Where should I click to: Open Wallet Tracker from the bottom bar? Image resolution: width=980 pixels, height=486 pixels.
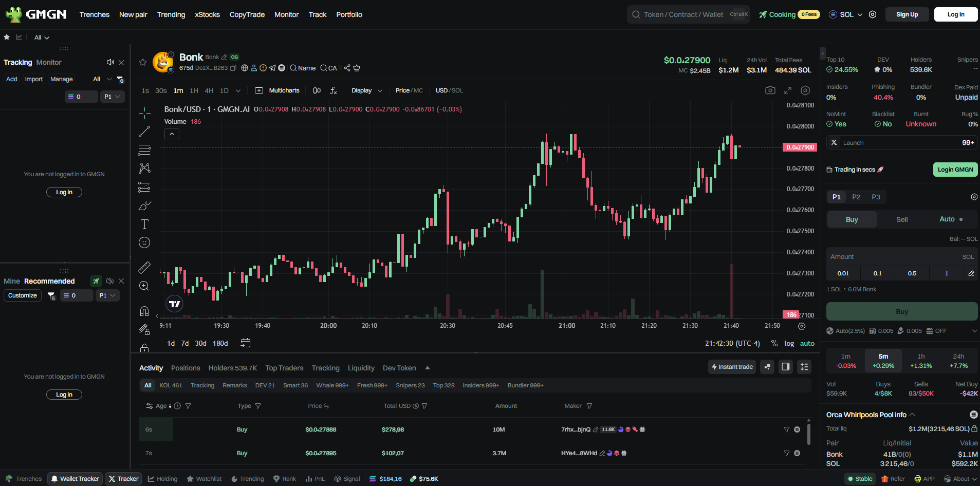[75, 478]
